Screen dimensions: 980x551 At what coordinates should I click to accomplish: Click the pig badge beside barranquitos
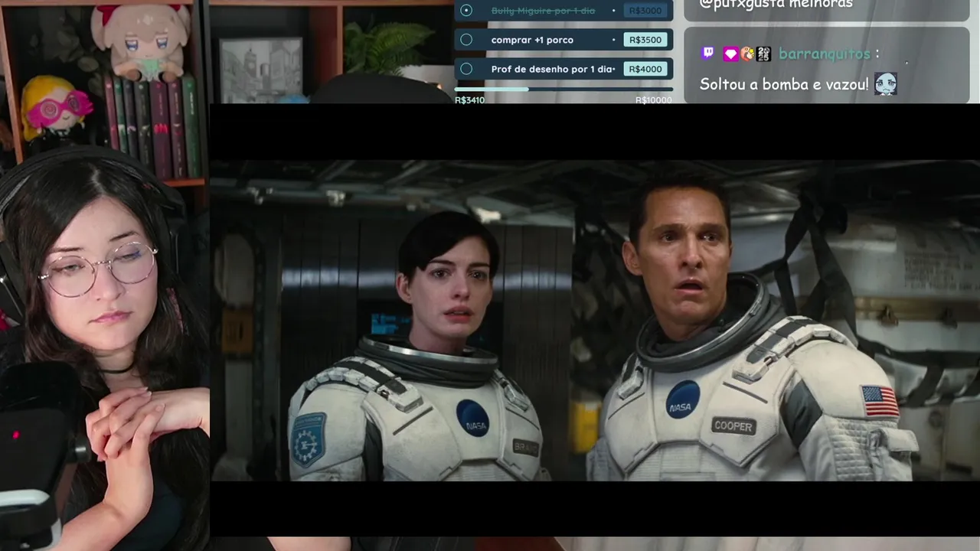click(x=747, y=54)
